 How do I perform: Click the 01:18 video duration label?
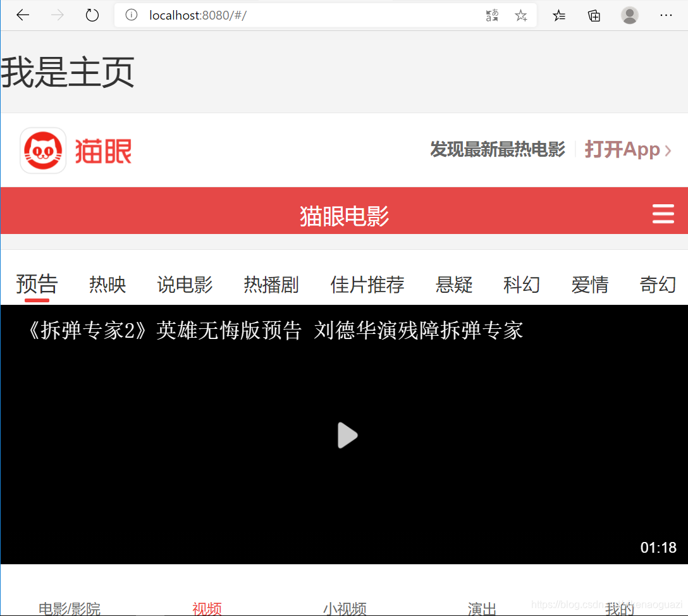point(658,548)
